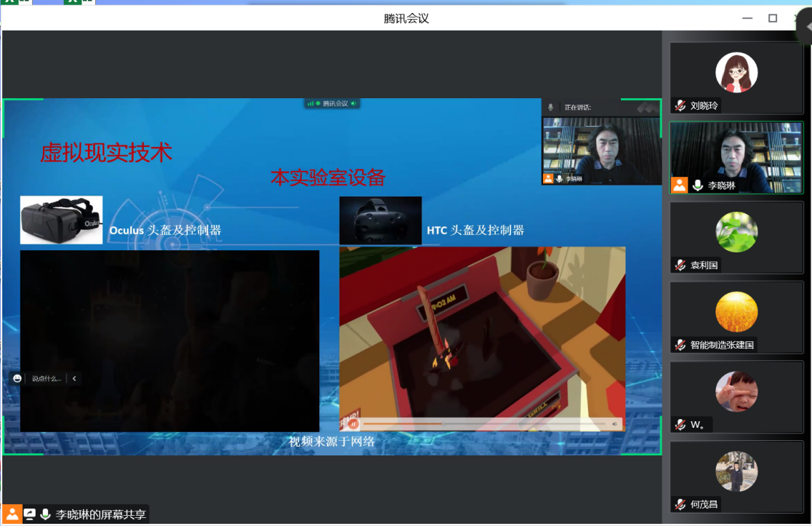Click the 视频来源于网络 caption
812x526 pixels.
click(x=332, y=442)
